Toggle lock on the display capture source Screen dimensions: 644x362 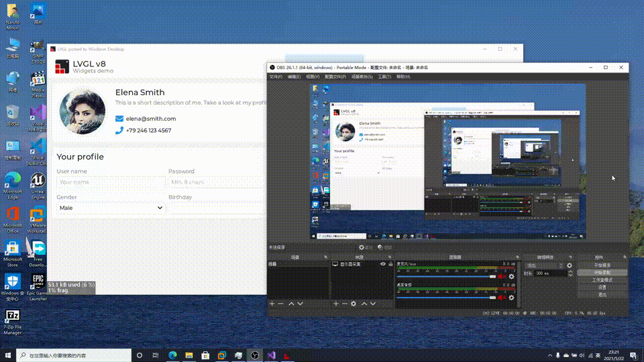[390, 264]
